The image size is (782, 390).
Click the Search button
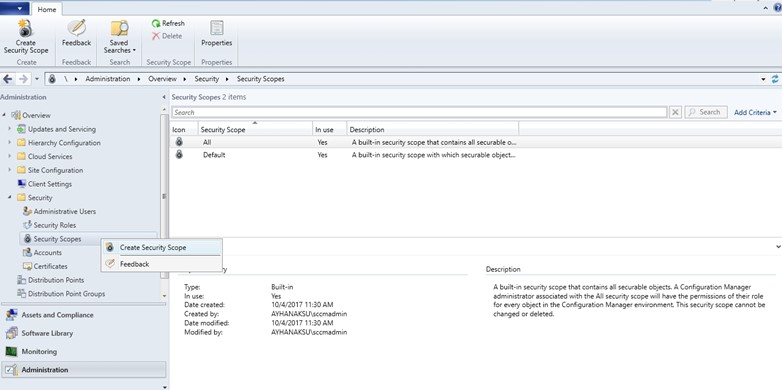[x=706, y=112]
